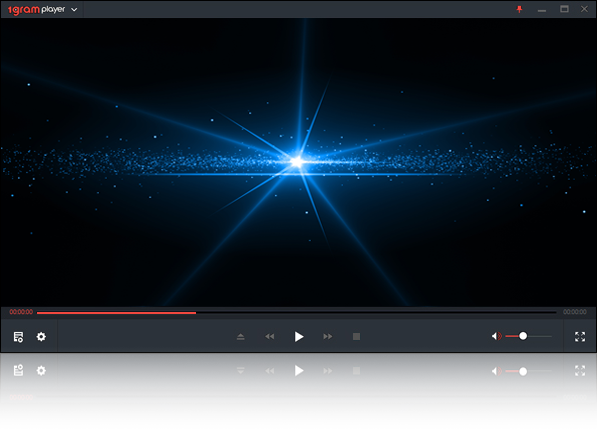This screenshot has width=597, height=429.
Task: Toggle the red always-on-top pin
Action: (519, 9)
